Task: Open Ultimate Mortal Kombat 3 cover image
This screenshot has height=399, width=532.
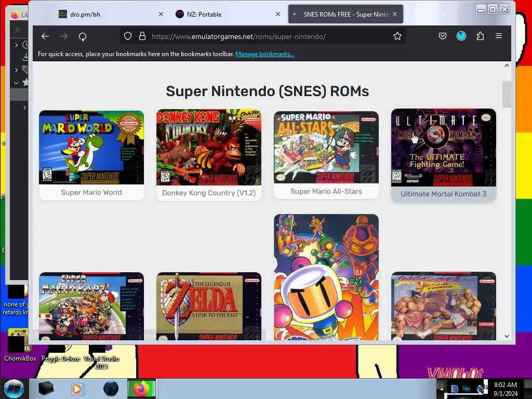Action: point(444,148)
